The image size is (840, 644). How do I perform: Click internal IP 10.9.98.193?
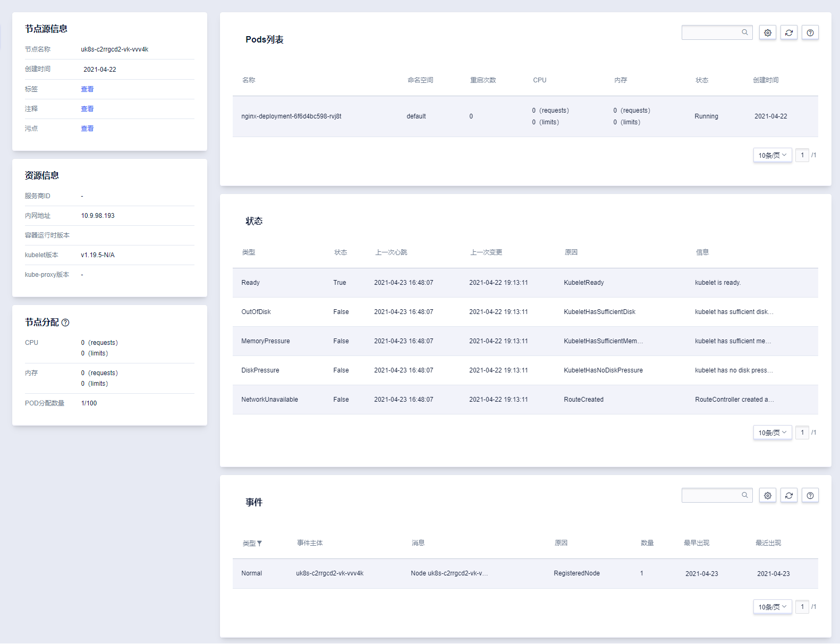(98, 216)
